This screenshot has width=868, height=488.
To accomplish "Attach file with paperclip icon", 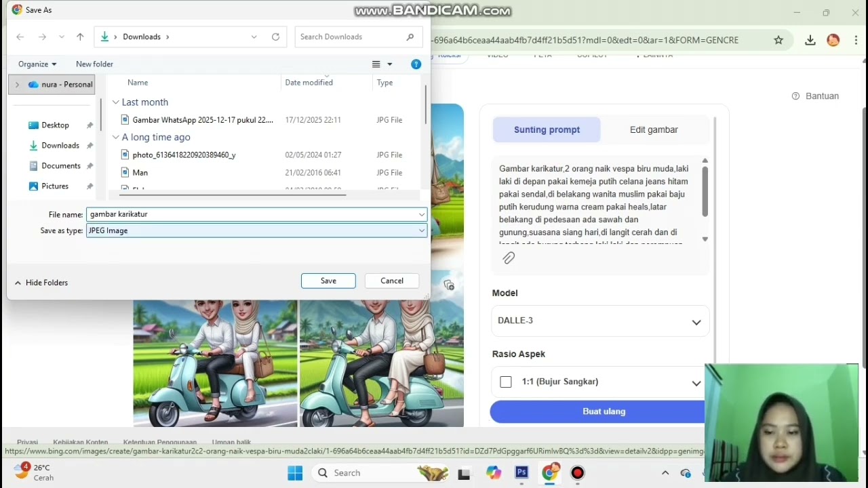I will point(509,258).
